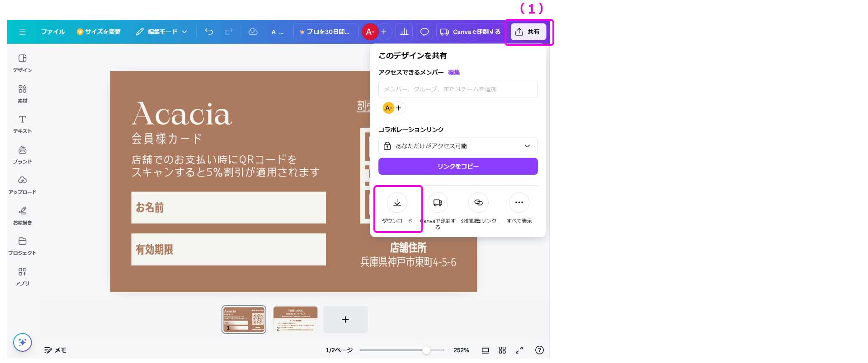This screenshot has height=363, width=868.
Task: Open the プロジェクト projects panel
Action: [x=22, y=246]
